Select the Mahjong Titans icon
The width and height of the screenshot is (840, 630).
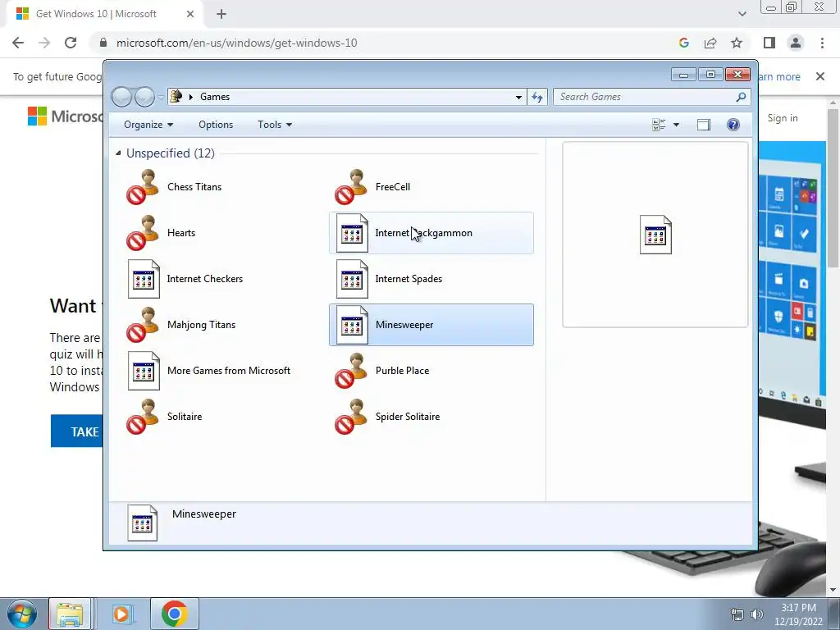tap(143, 325)
